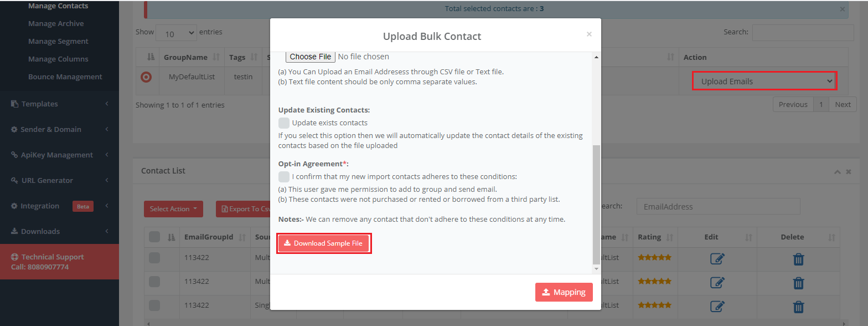Click the edit icon in third contact row
The height and width of the screenshot is (326, 868).
(x=717, y=305)
